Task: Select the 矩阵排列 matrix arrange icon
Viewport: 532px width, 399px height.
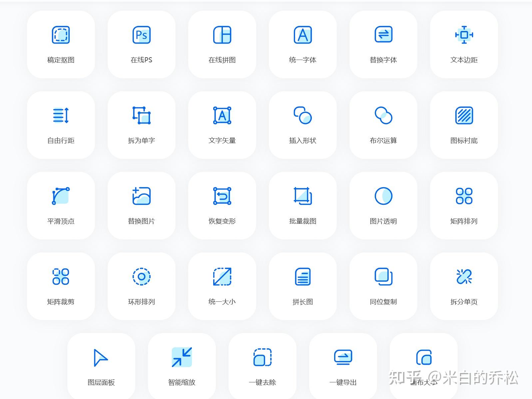Action: point(464,196)
